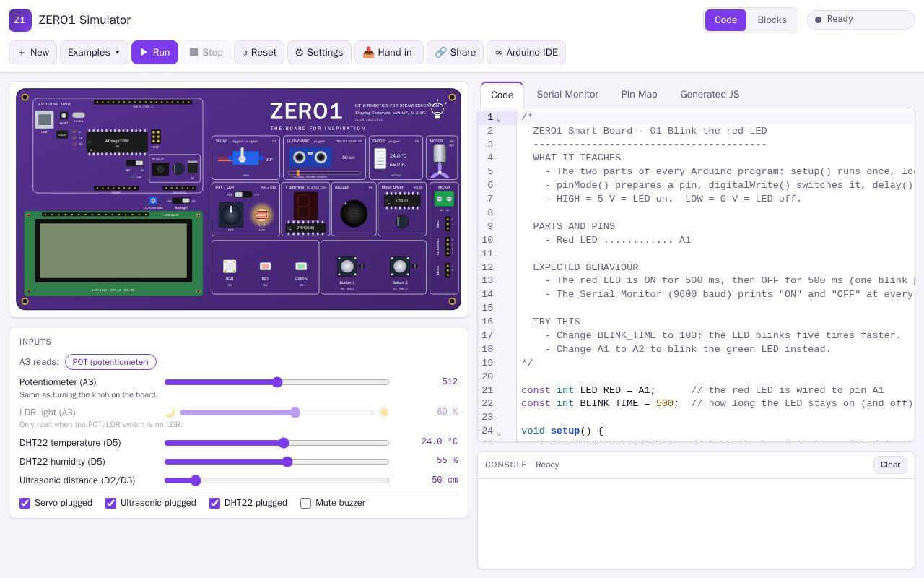Click the RGB LED on the board
The width and height of the screenshot is (924, 578).
click(x=230, y=267)
